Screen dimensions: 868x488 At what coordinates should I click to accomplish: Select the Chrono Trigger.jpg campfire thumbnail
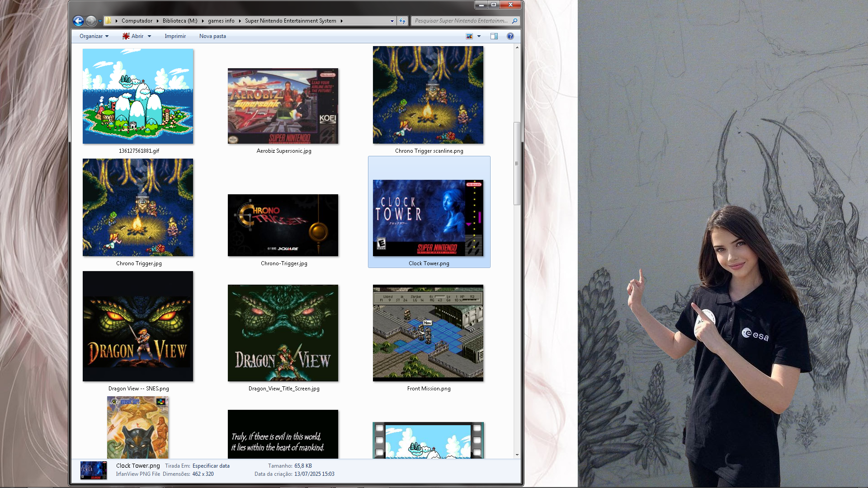(x=138, y=207)
